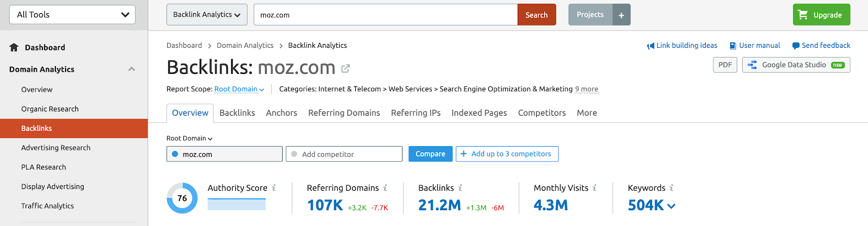Screen dimensions: 868x226
Task: Click the megaphone icon for Link building ideas
Action: tap(650, 46)
